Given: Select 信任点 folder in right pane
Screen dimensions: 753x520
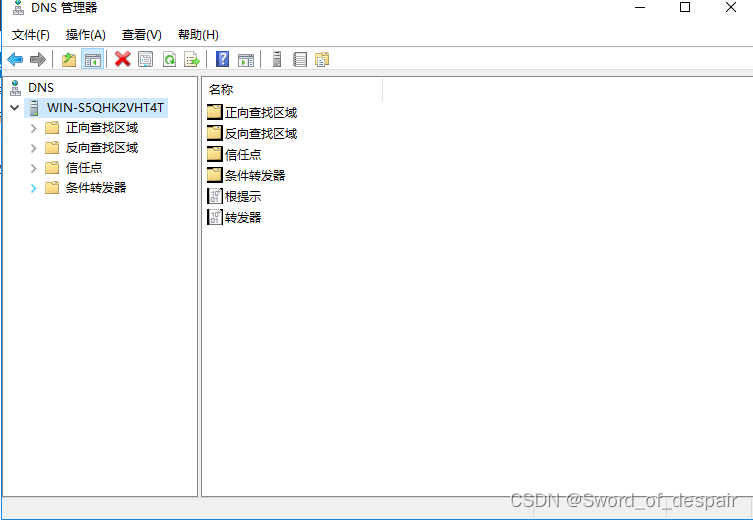Looking at the screenshot, I should pos(234,155).
